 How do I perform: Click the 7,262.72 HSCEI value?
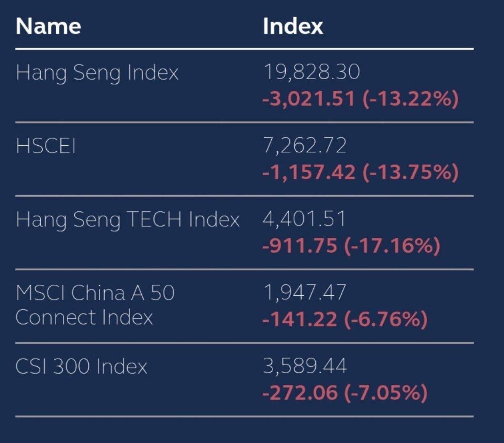tap(305, 146)
